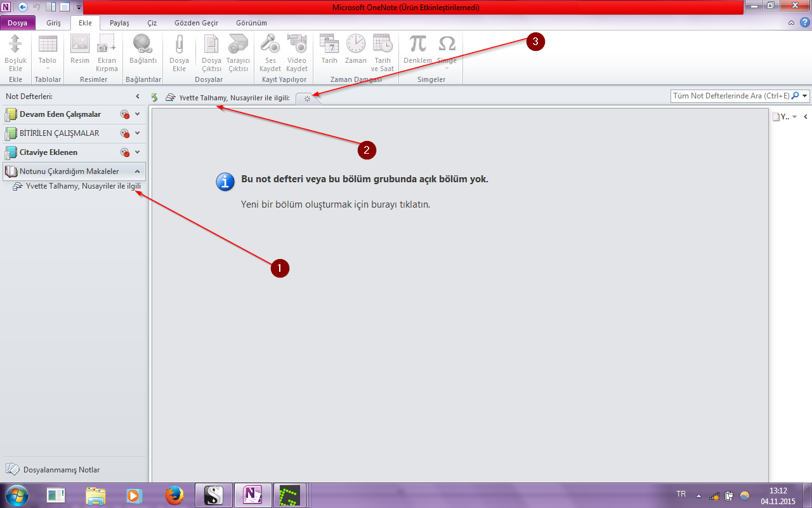Screen dimensions: 812x508
Task: Select Notunu Çıkardığım Makaleler notebook
Action: coord(69,171)
